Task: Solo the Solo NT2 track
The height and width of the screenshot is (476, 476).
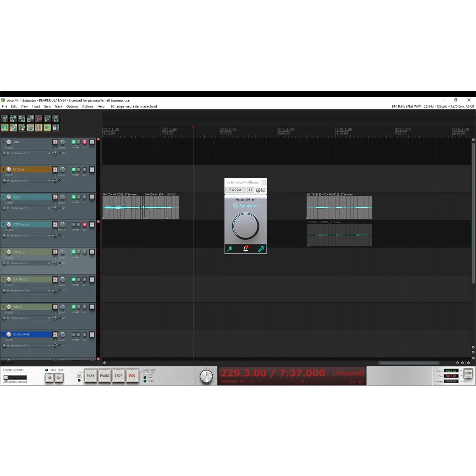Action: pos(92,252)
